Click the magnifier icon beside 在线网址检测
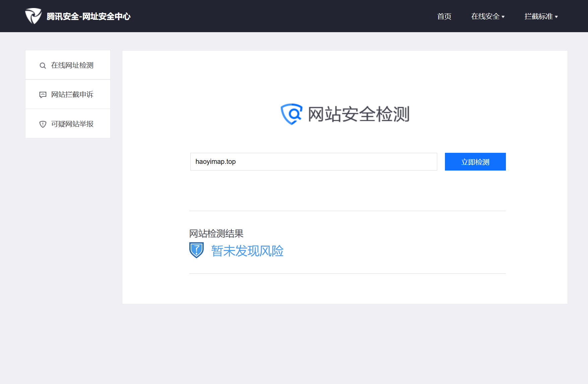Image resolution: width=588 pixels, height=384 pixels. [x=43, y=66]
